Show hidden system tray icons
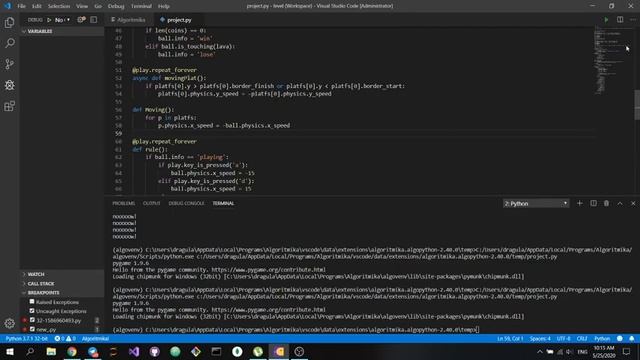Image resolution: width=640 pixels, height=360 pixels. tap(540, 351)
